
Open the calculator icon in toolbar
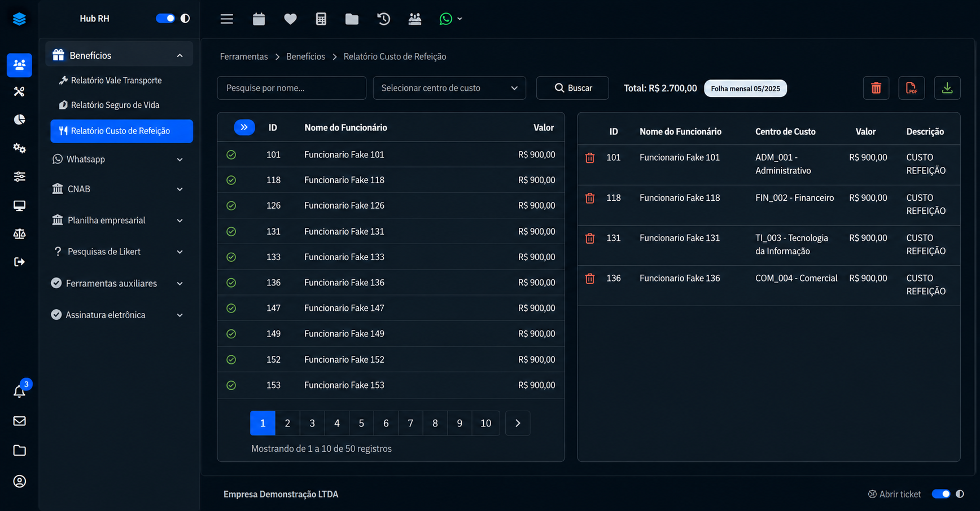tap(321, 19)
